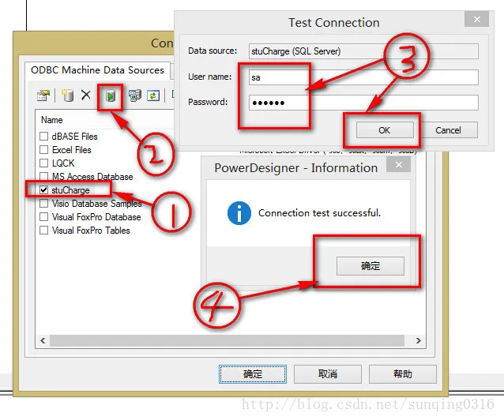Select the Visual FoxPro Database row text
Image resolution: width=504 pixels, height=420 pixels.
click(96, 217)
